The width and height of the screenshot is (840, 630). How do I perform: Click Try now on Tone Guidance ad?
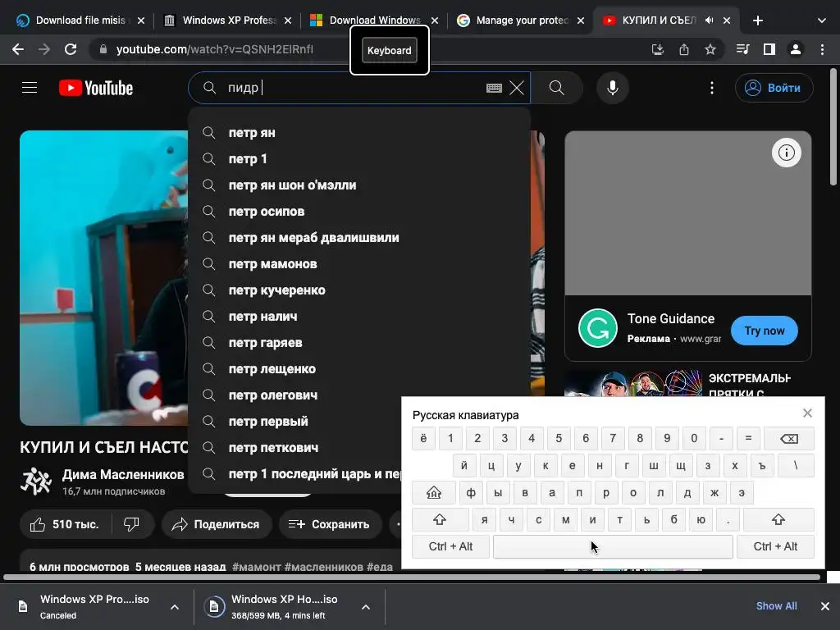point(764,331)
